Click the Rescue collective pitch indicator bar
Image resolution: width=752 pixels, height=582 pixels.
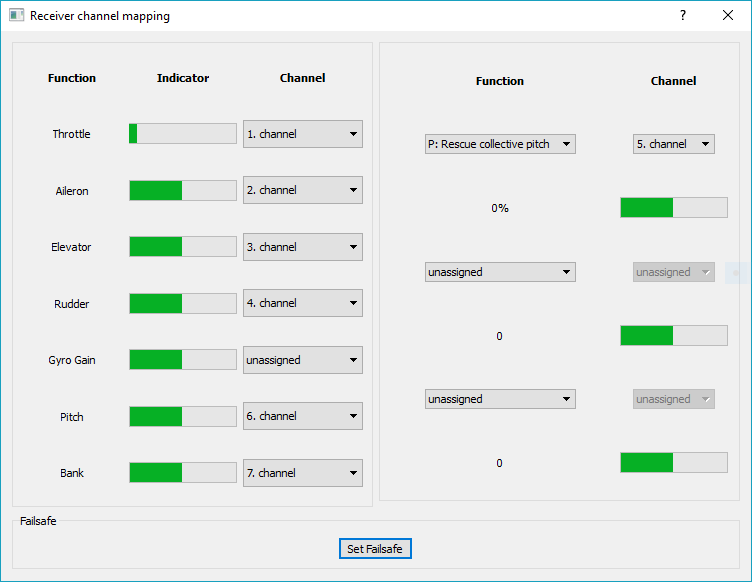click(673, 207)
